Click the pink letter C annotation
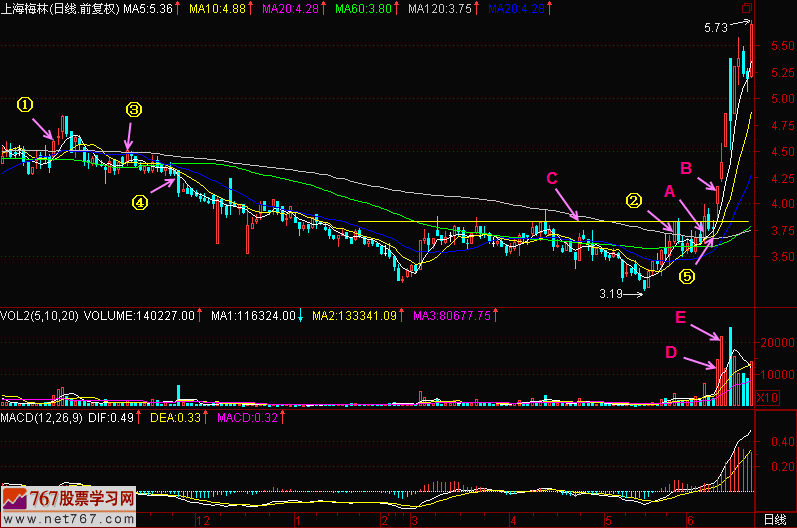 [551, 178]
